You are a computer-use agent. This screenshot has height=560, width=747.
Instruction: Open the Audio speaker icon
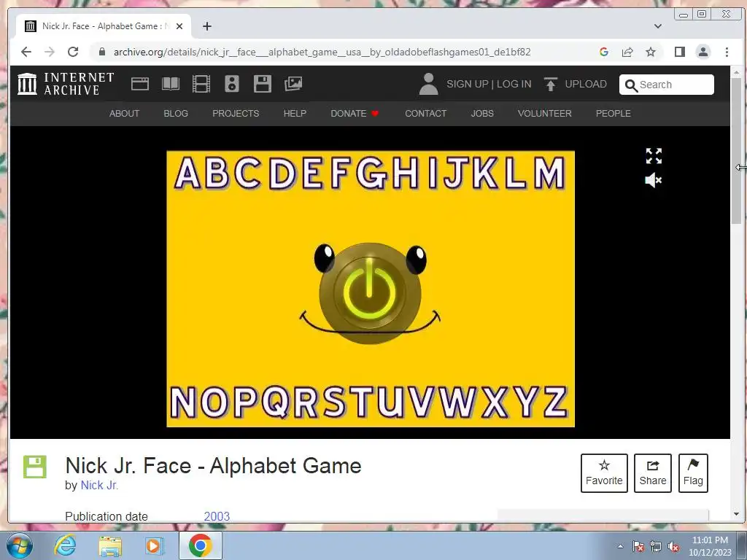(232, 84)
